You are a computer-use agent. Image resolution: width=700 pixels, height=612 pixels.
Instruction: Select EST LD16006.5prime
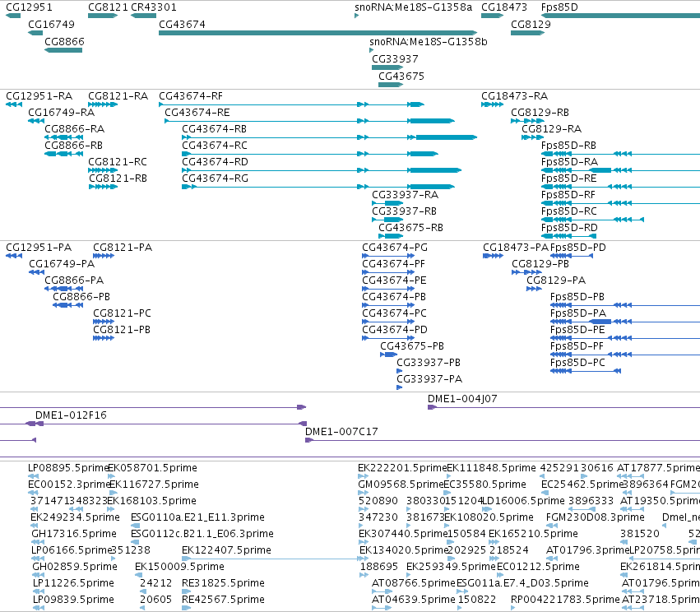pyautogui.click(x=524, y=501)
